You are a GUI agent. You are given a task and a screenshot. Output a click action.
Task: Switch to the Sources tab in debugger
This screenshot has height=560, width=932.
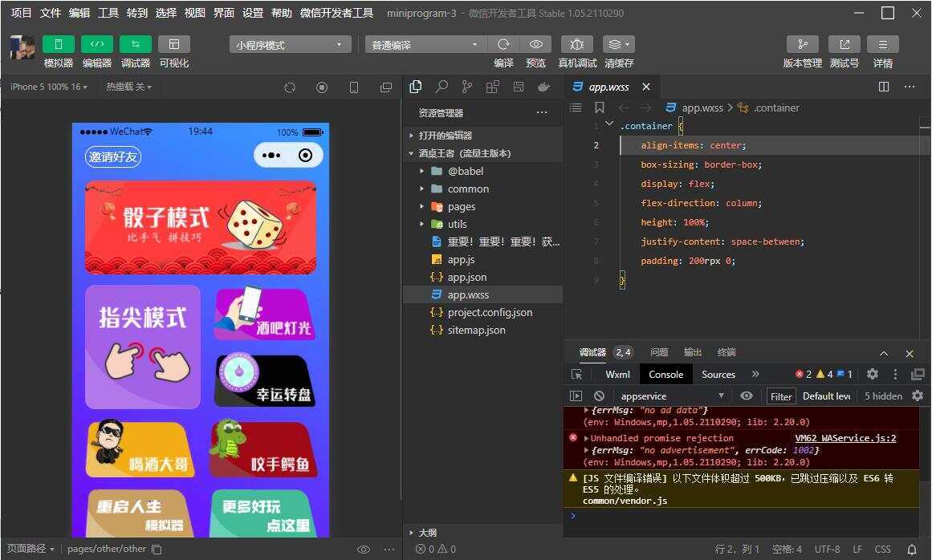click(x=718, y=374)
